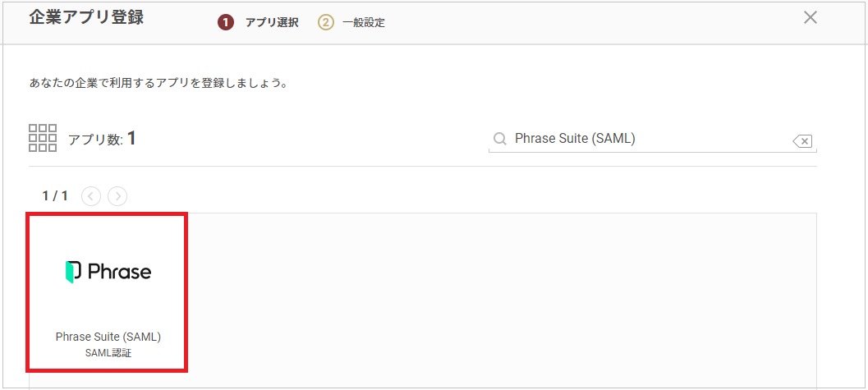
Task: Click the アプリ数 count label
Action: [95, 140]
